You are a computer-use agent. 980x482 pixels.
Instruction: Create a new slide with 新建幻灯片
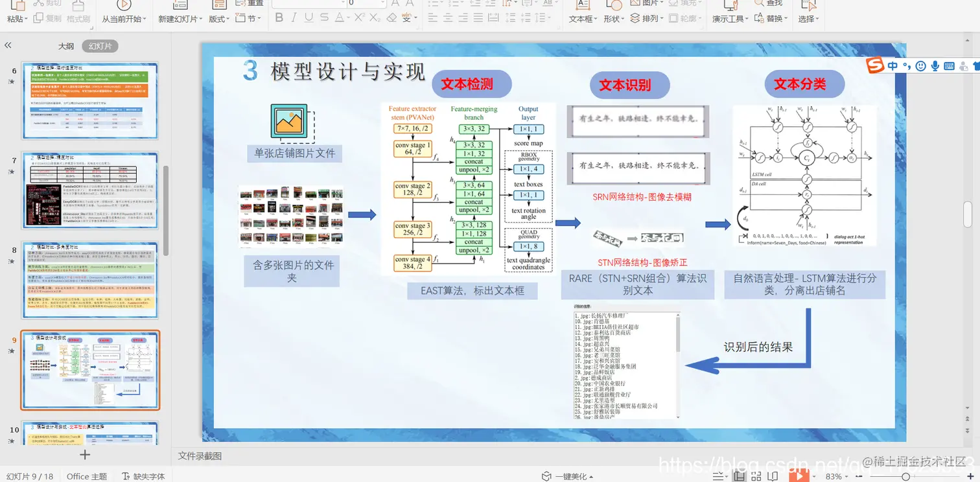pyautogui.click(x=179, y=18)
